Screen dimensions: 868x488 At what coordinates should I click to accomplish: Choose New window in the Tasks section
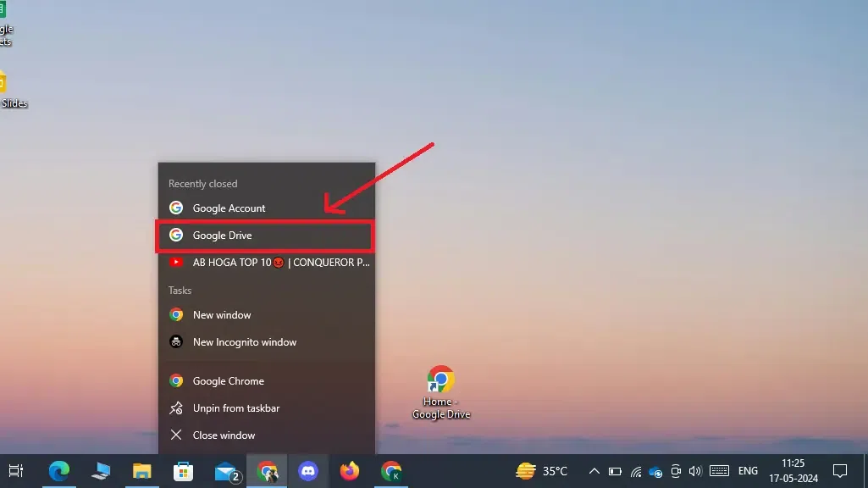(x=266, y=315)
